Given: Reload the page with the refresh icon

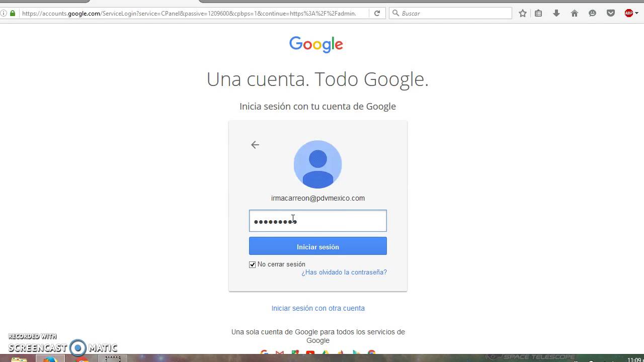Looking at the screenshot, I should pos(377,14).
